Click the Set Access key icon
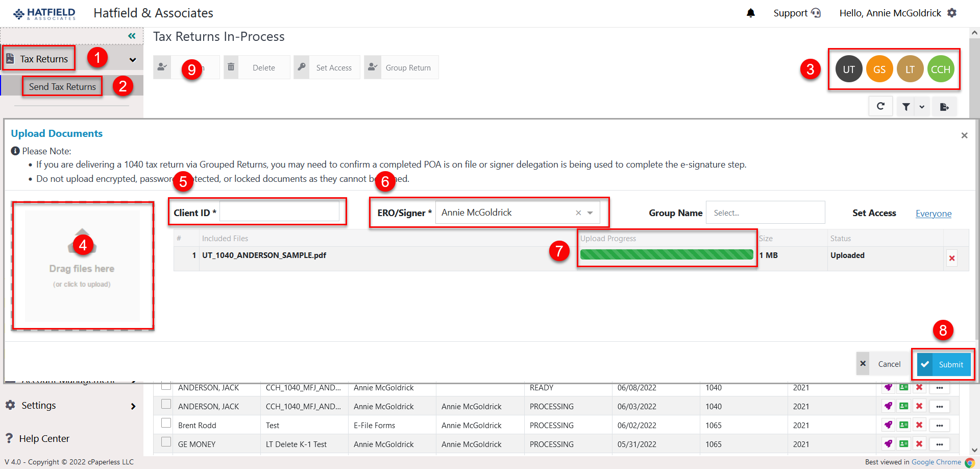This screenshot has width=980, height=469. 301,67
